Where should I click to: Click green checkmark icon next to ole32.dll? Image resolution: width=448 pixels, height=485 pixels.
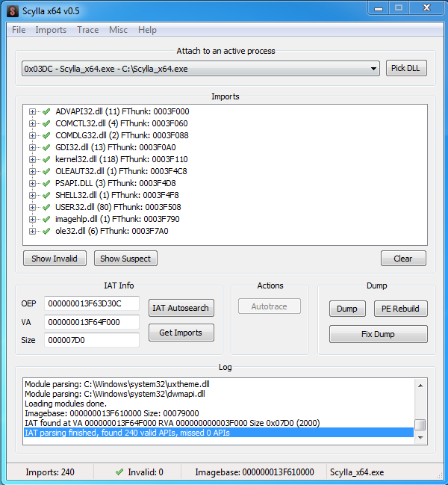click(46, 232)
